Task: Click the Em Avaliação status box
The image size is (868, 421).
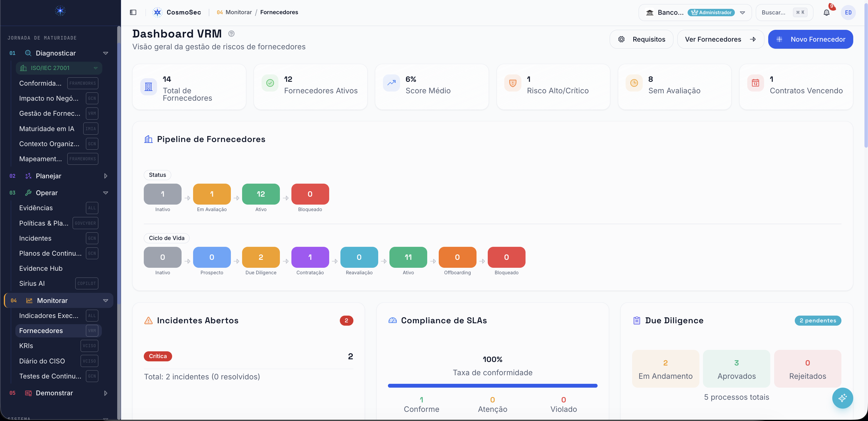Action: [212, 194]
